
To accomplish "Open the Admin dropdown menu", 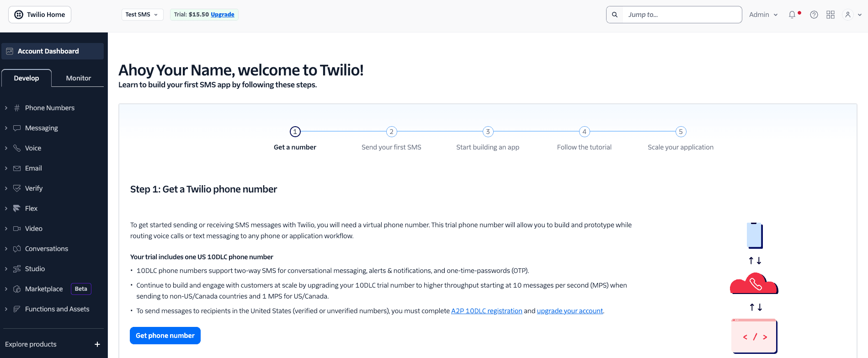I will (x=762, y=14).
